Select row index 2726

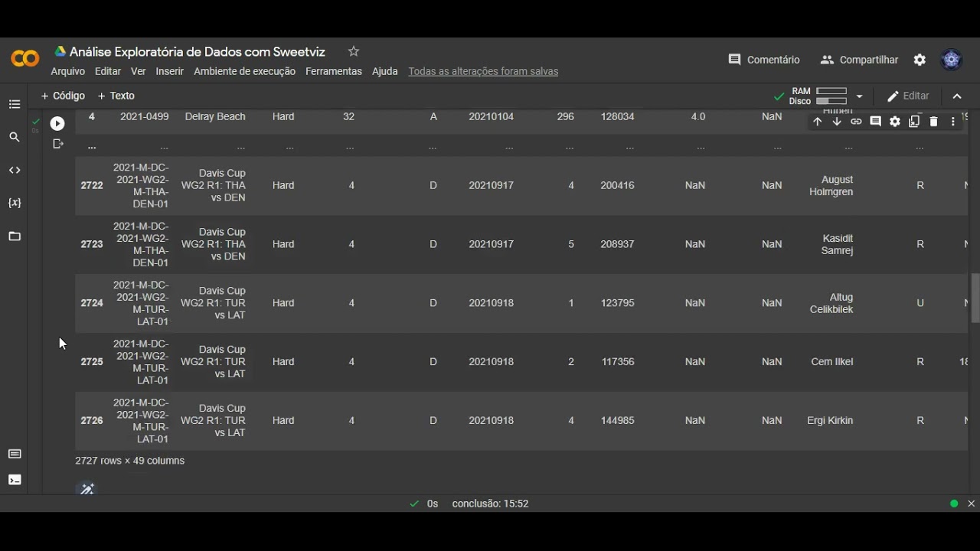(x=92, y=420)
